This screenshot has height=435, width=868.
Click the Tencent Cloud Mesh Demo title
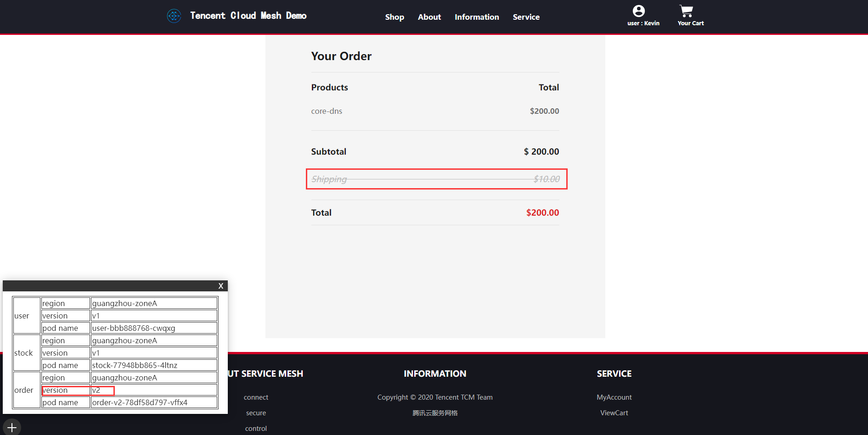coord(248,16)
